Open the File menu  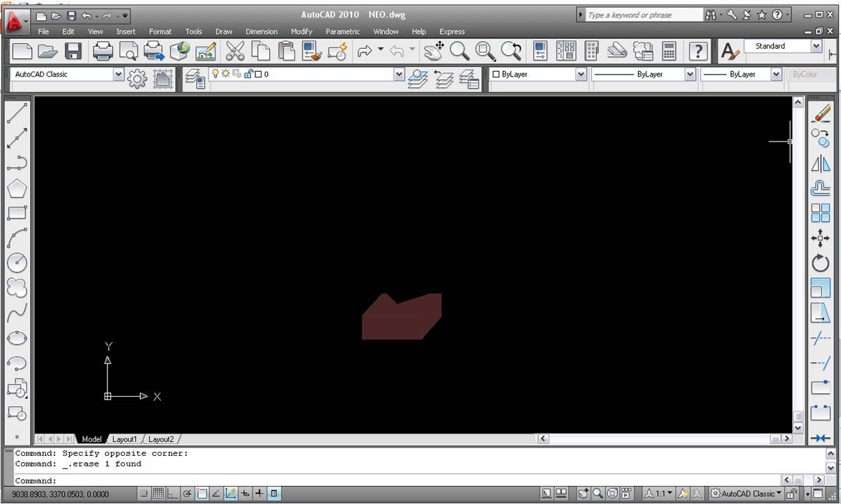43,31
